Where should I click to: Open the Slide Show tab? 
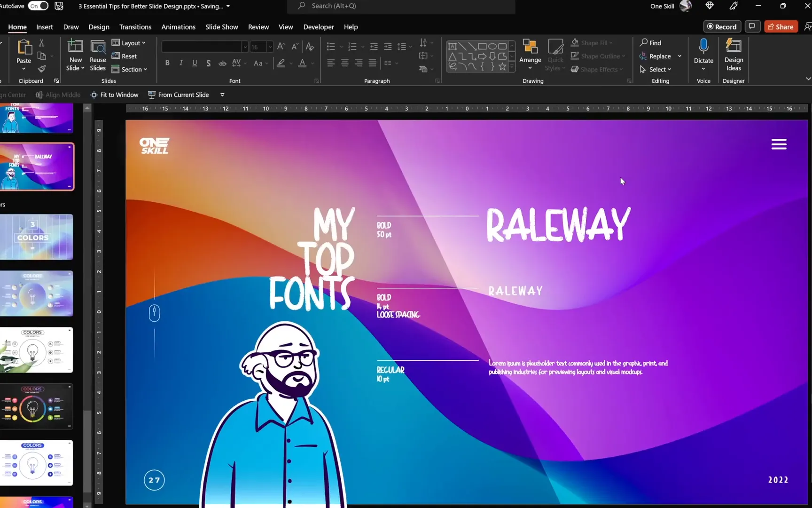(x=221, y=27)
